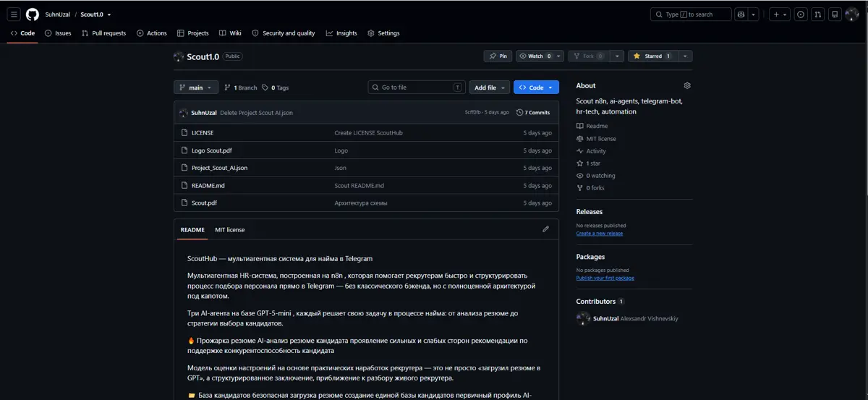Click the pulse icon beside Activity

[x=580, y=151]
